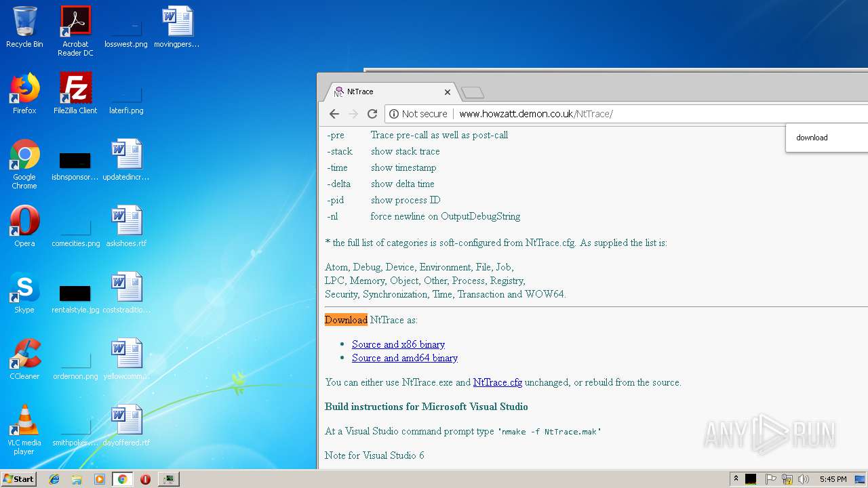Close the NtTrace tab
This screenshot has width=868, height=488.
pyautogui.click(x=448, y=92)
